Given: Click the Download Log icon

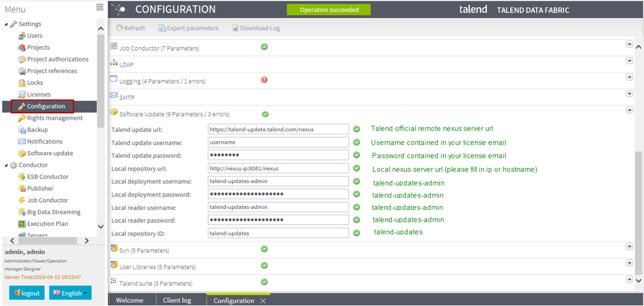Looking at the screenshot, I should [x=236, y=29].
